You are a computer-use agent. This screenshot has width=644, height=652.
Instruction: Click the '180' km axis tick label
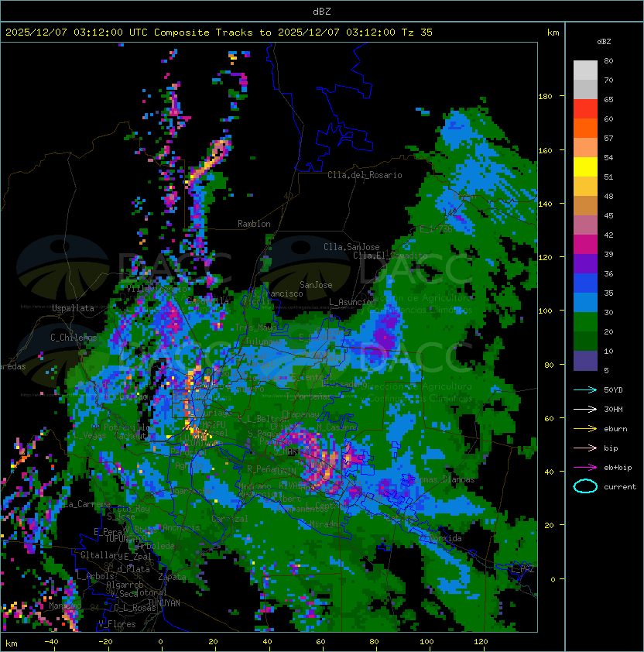(x=545, y=97)
